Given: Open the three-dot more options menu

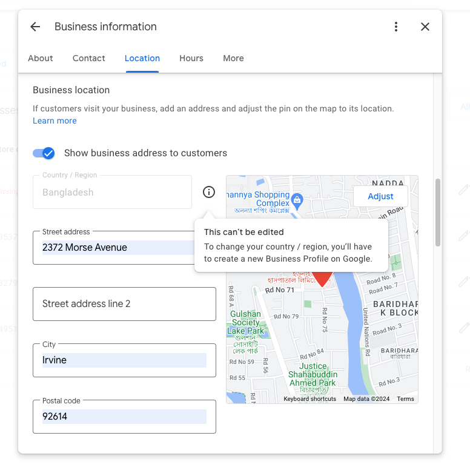Looking at the screenshot, I should pyautogui.click(x=396, y=27).
